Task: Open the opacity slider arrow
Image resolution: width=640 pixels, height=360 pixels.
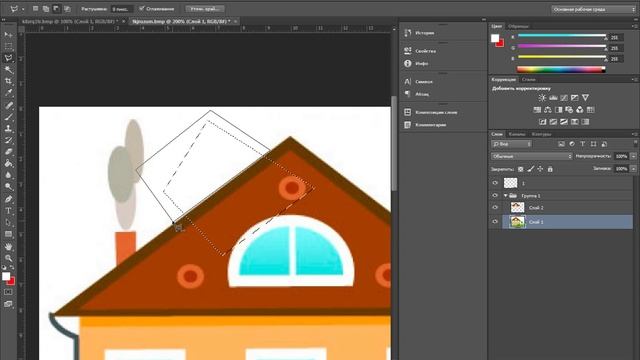Action: pos(633,156)
